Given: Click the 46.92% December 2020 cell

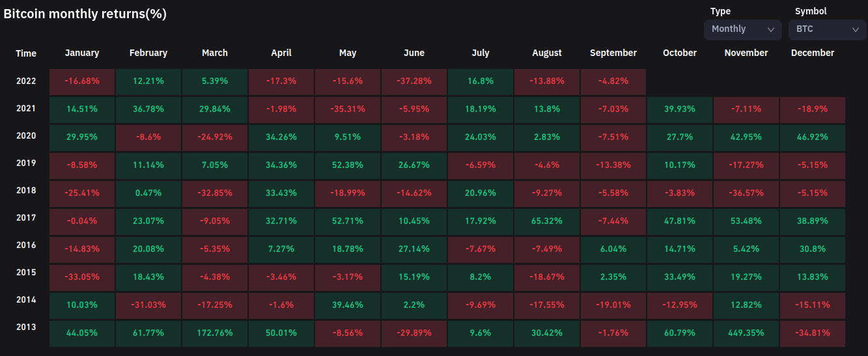Looking at the screenshot, I should point(813,137).
